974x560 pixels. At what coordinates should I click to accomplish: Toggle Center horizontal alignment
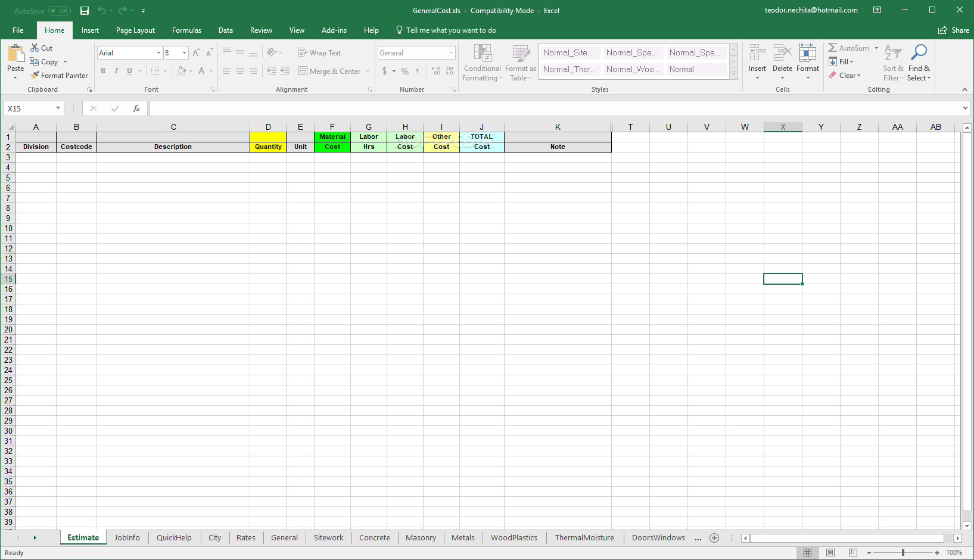(240, 71)
